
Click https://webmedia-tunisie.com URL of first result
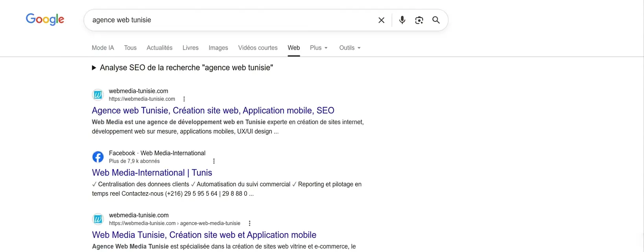click(142, 99)
